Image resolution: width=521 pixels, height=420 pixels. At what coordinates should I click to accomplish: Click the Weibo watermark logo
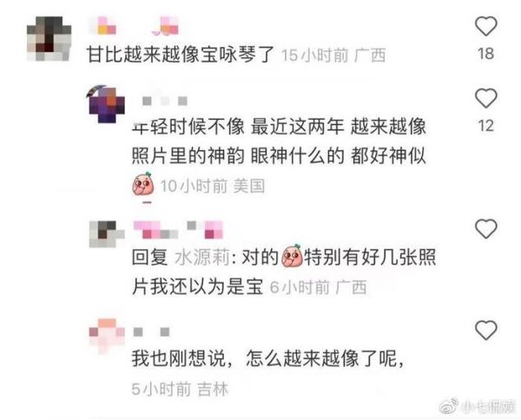point(449,406)
